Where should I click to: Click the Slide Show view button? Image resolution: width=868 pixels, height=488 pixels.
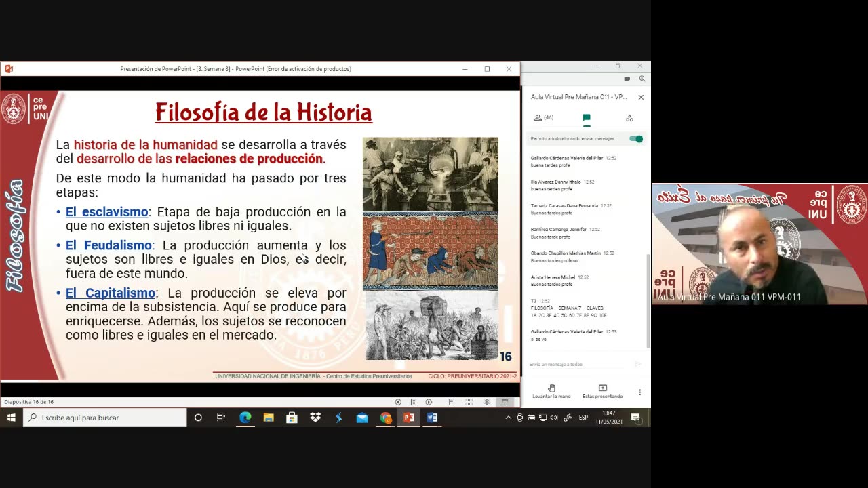(x=505, y=402)
